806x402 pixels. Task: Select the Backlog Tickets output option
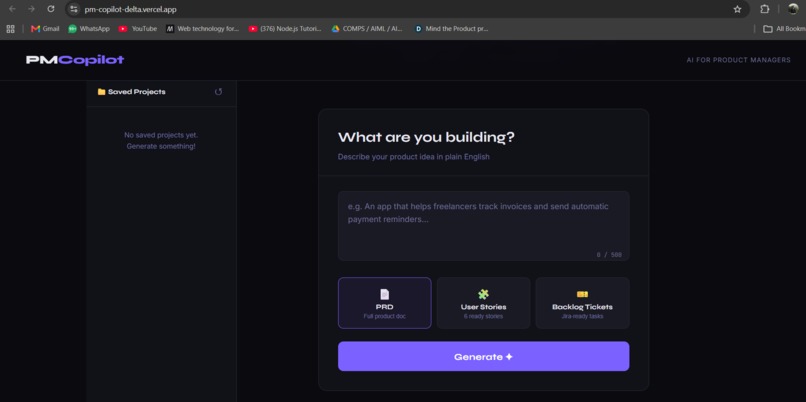(582, 303)
